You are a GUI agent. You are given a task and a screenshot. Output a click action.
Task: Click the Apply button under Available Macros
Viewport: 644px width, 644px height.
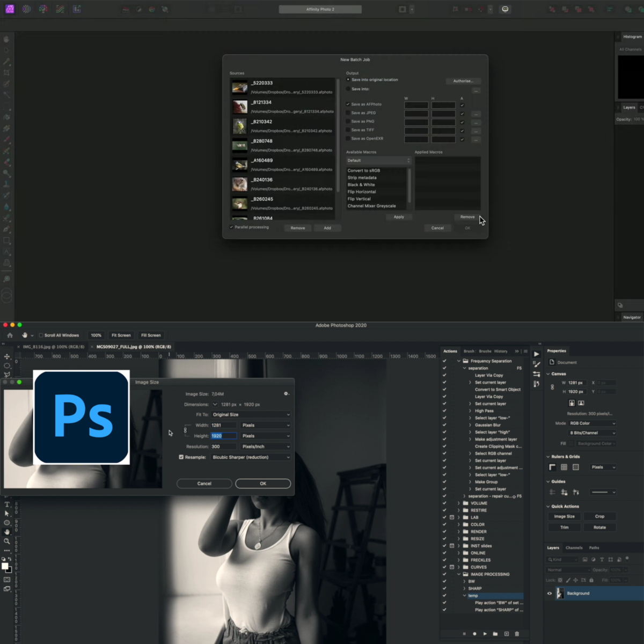399,217
